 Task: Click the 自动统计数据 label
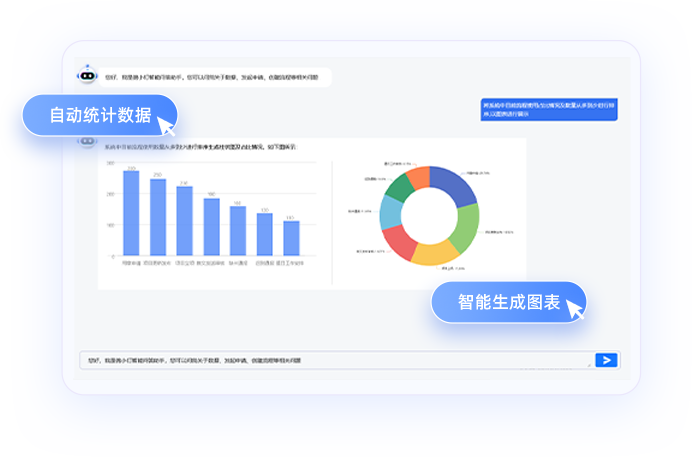click(99, 115)
